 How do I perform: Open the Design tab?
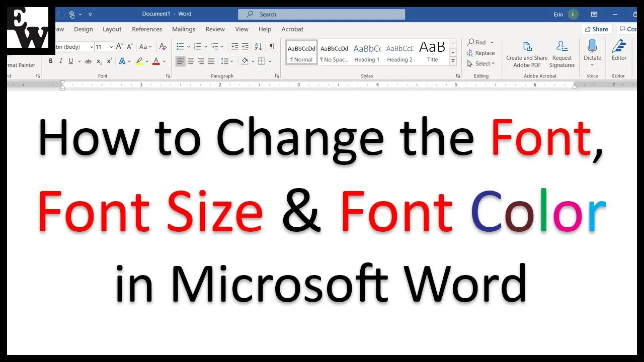click(84, 29)
